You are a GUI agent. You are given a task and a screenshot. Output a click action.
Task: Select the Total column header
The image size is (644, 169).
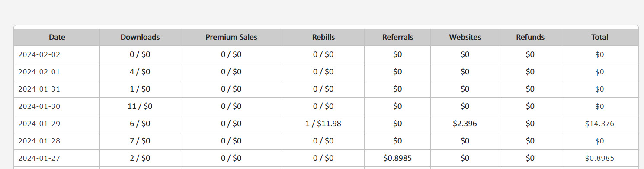click(600, 37)
